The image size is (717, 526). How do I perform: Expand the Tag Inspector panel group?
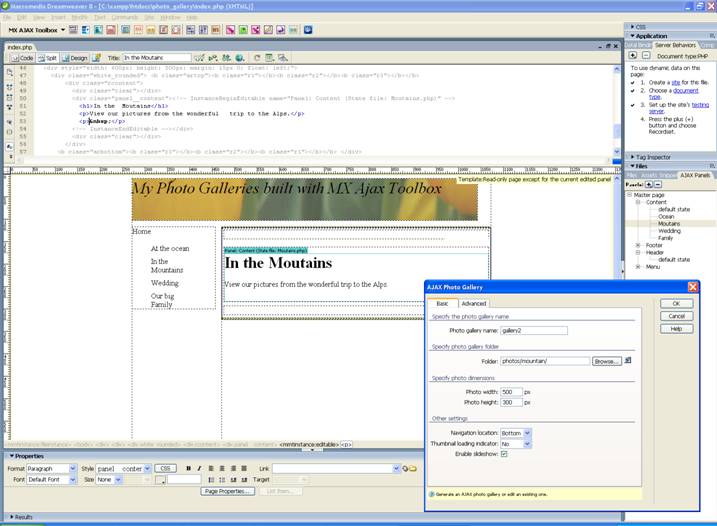(x=632, y=157)
